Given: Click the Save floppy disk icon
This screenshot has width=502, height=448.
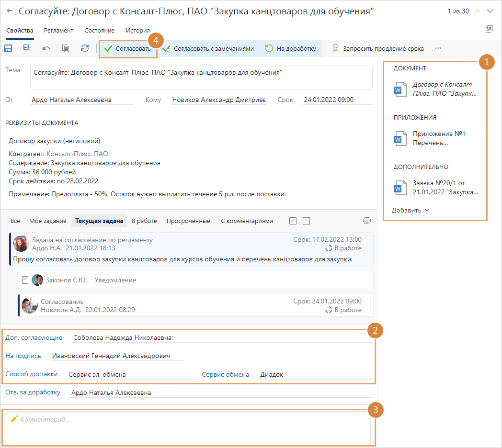Looking at the screenshot, I should [8, 48].
